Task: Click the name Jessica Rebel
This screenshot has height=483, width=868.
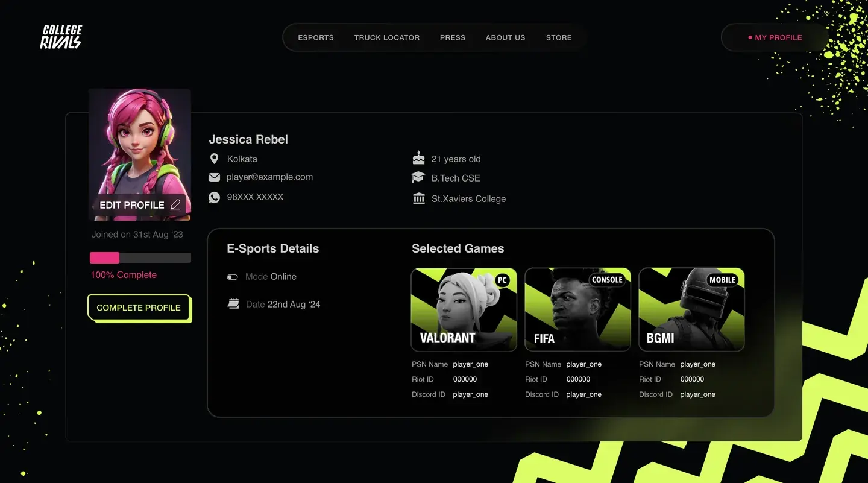Action: pos(248,139)
